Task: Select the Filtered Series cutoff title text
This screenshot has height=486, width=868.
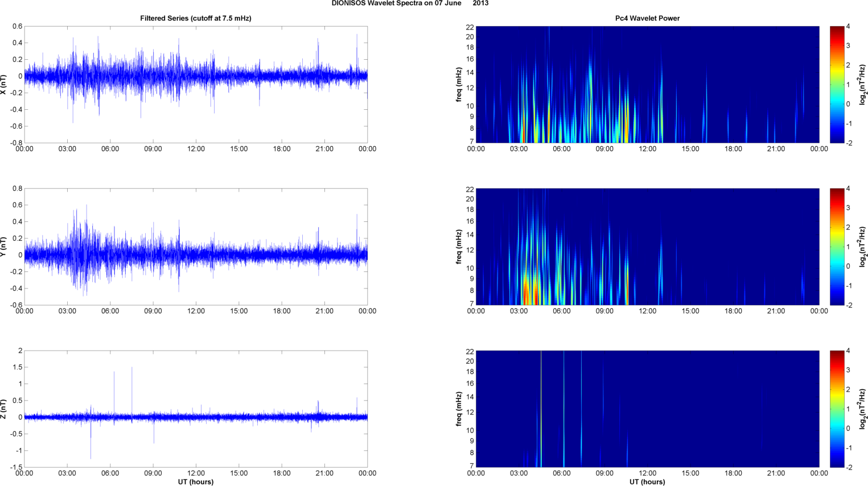Action: coord(195,18)
